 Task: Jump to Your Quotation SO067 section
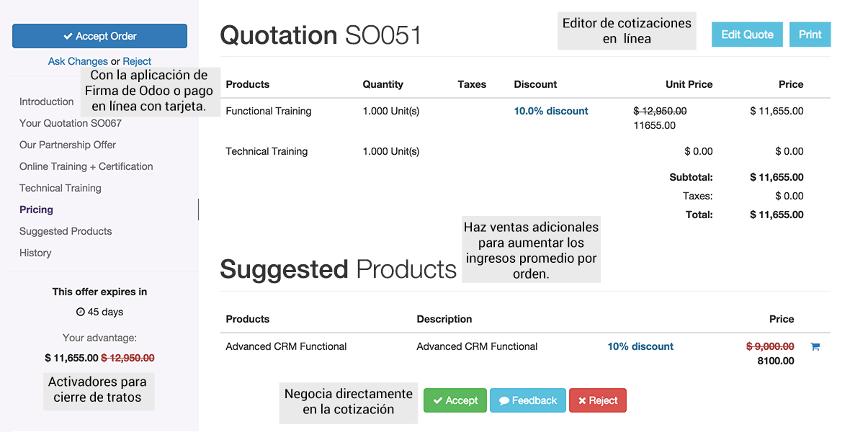click(x=70, y=123)
